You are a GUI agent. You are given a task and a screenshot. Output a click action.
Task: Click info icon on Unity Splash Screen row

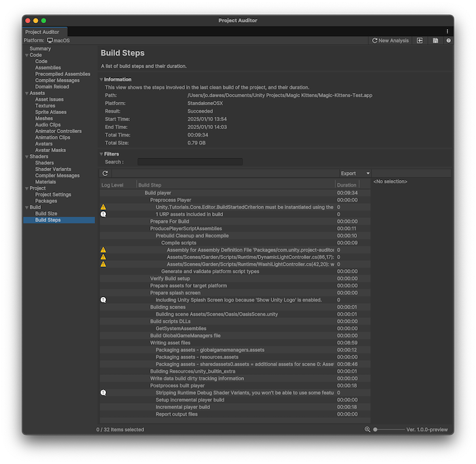(x=103, y=300)
